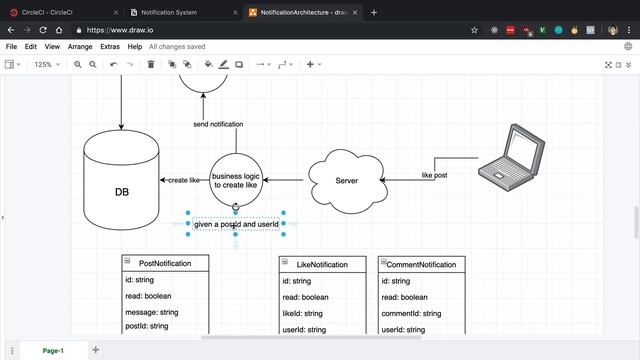Open the fill color bucket tool
640x360 pixels.
pyautogui.click(x=208, y=64)
